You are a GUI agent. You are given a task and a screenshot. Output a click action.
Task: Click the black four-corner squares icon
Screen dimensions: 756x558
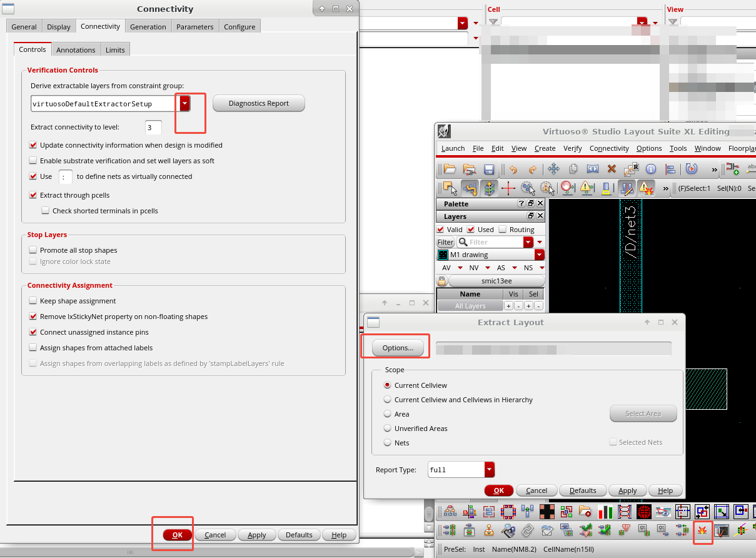click(547, 512)
